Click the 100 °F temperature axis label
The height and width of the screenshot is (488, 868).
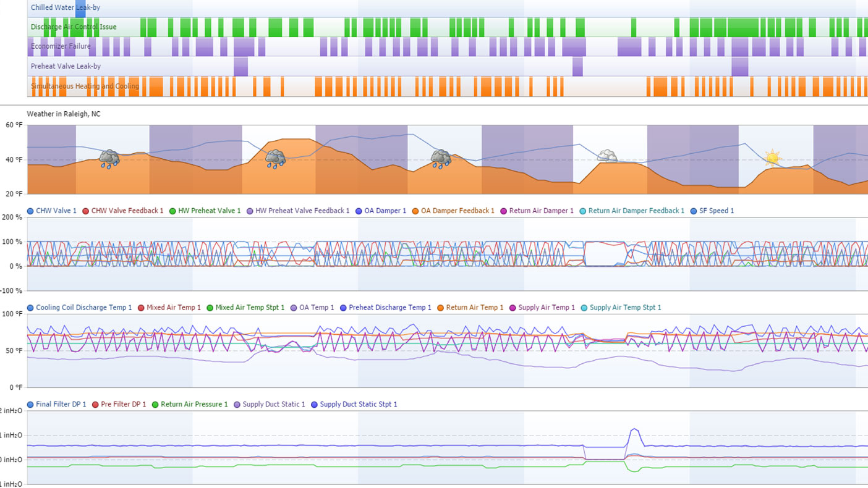(x=12, y=314)
